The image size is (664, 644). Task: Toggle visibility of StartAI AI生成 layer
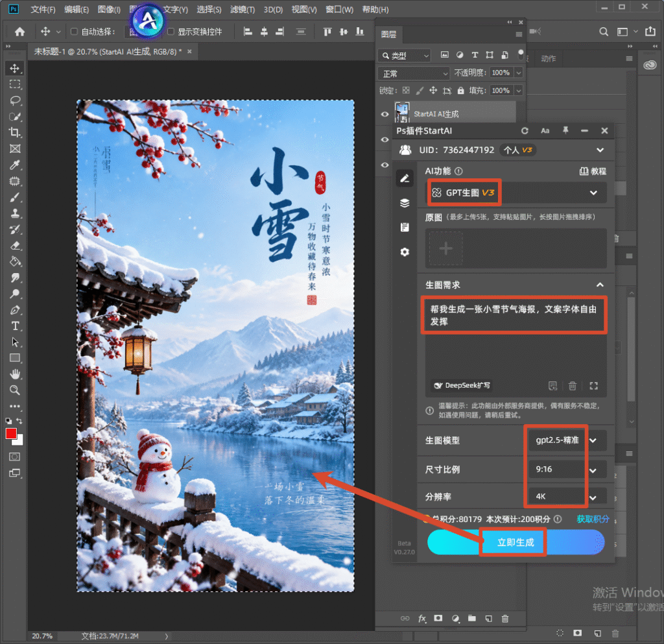coord(385,114)
